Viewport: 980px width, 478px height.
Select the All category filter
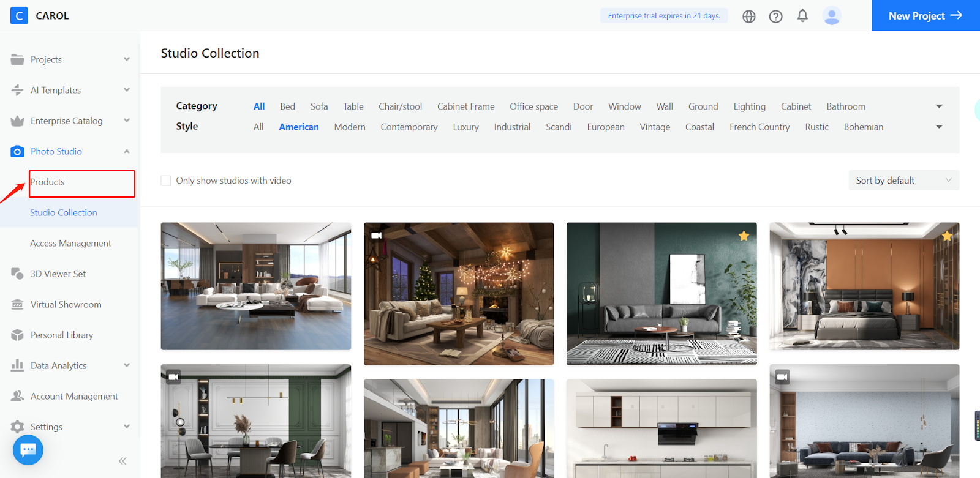pyautogui.click(x=259, y=106)
